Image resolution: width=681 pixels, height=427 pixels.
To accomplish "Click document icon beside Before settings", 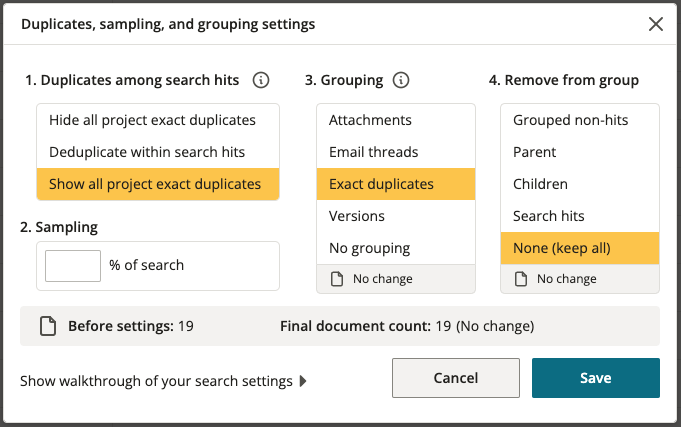I will tap(48, 326).
